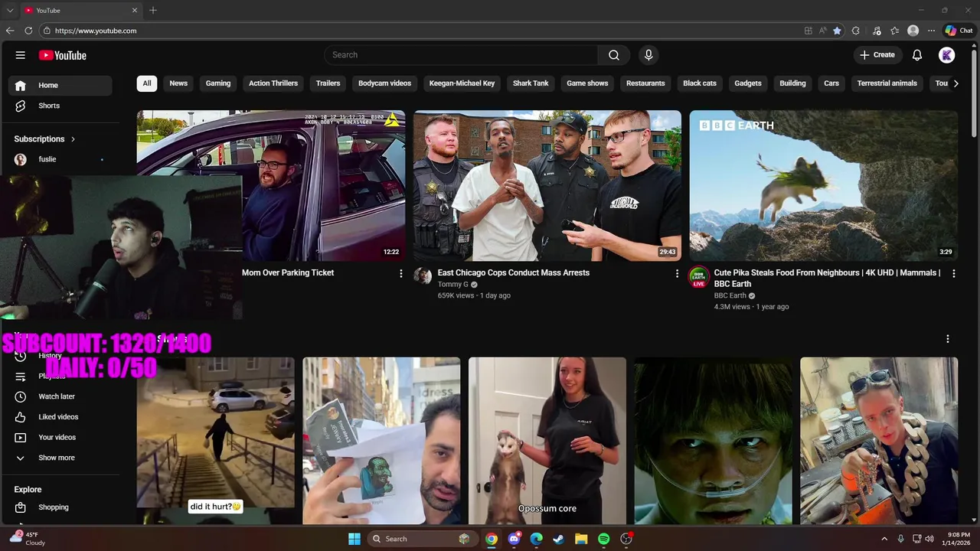Open options for Mom Over Parking Ticket video

pyautogui.click(x=400, y=273)
